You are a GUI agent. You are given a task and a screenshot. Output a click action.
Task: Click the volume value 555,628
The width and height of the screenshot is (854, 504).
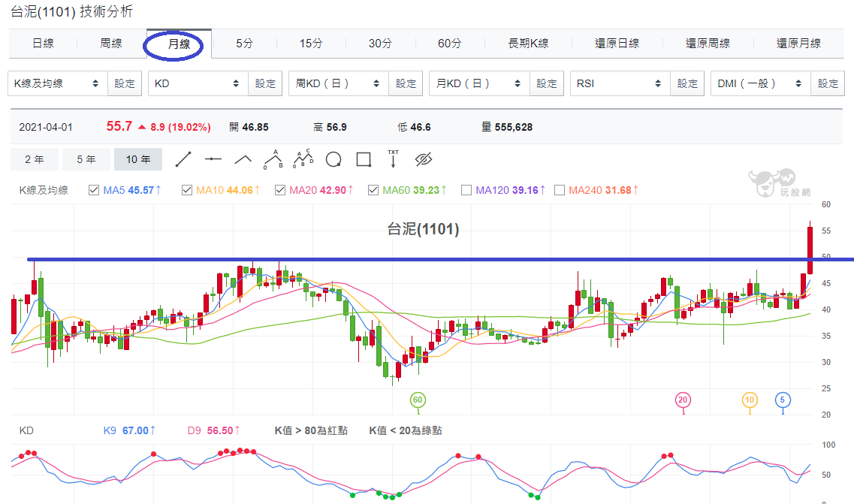514,127
